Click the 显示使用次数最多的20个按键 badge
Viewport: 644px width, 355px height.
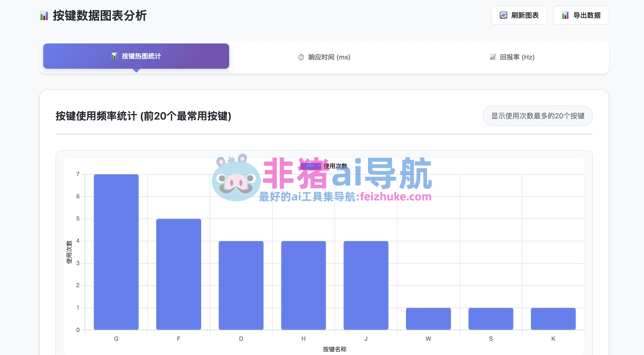[537, 116]
